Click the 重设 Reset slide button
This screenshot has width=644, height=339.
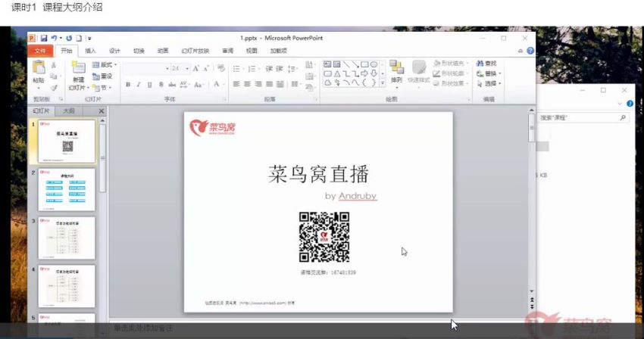pos(102,76)
